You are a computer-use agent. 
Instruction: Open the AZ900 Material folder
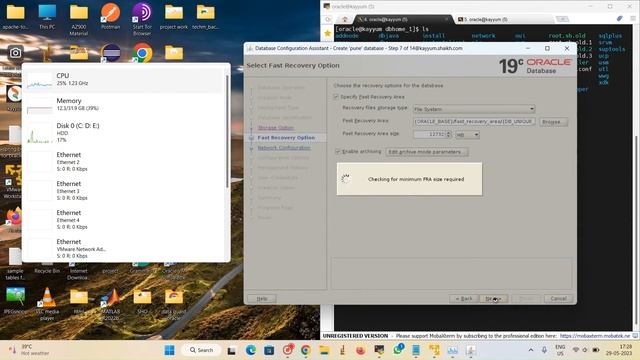79,19
